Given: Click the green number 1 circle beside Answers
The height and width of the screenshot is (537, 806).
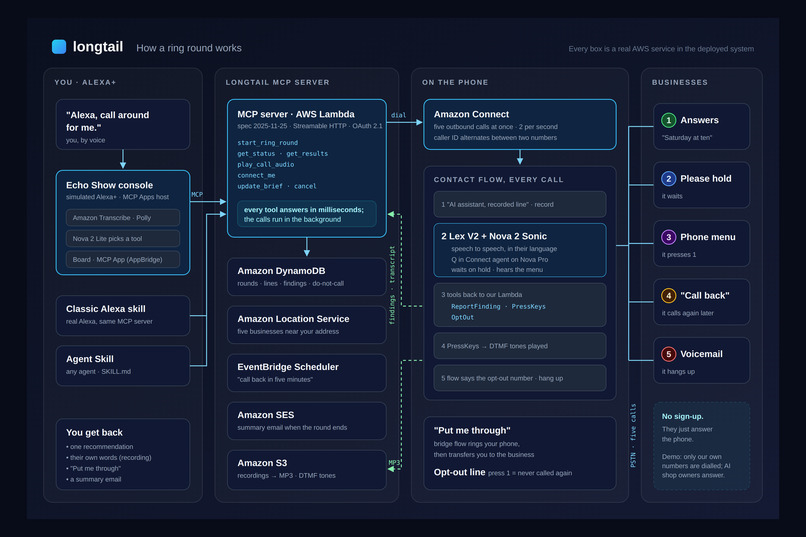Looking at the screenshot, I should tap(668, 120).
